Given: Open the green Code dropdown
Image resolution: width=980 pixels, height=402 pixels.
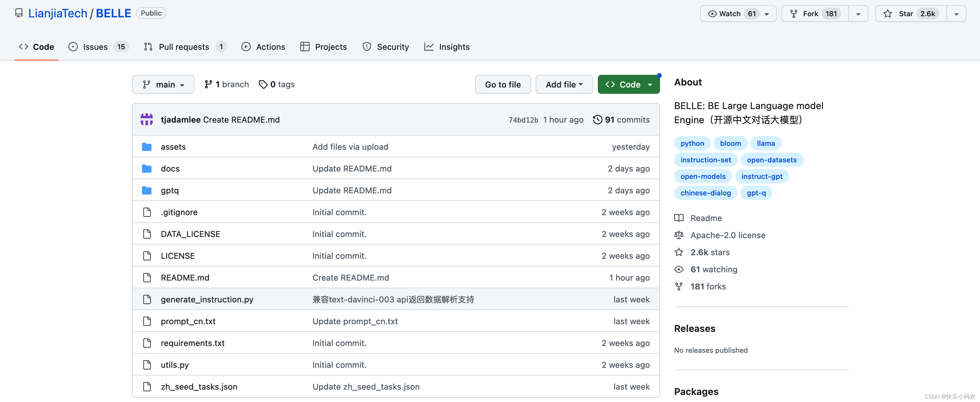Looking at the screenshot, I should [628, 85].
